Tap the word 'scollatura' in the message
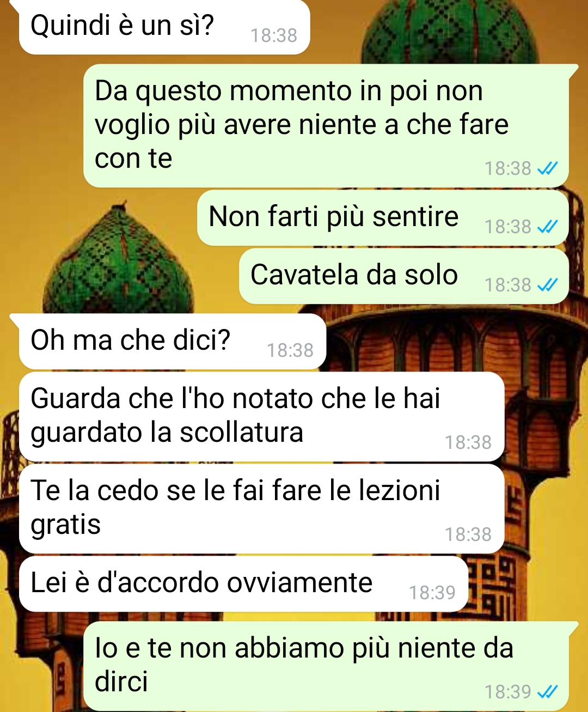This screenshot has width=588, height=712. 242,433
